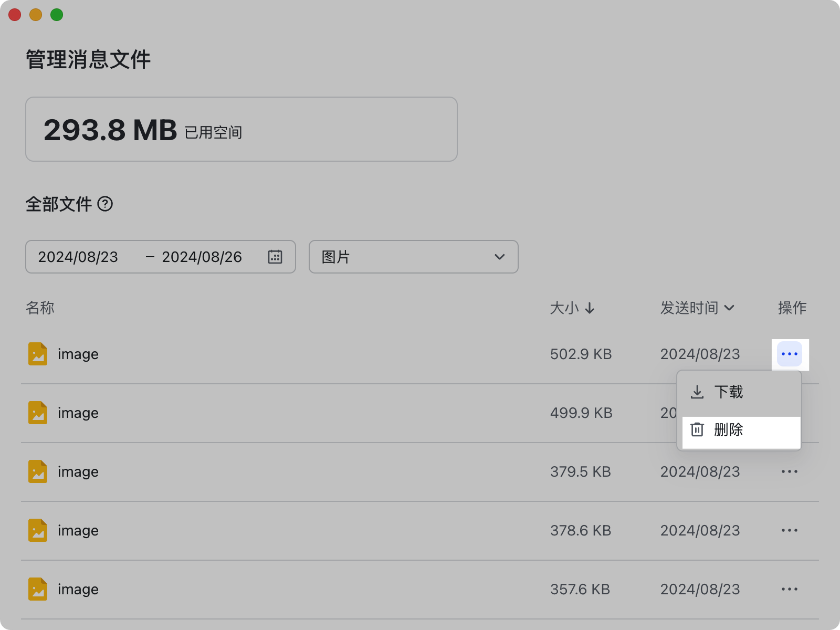Open more options for the 378.6 KB image
840x630 pixels.
point(789,530)
